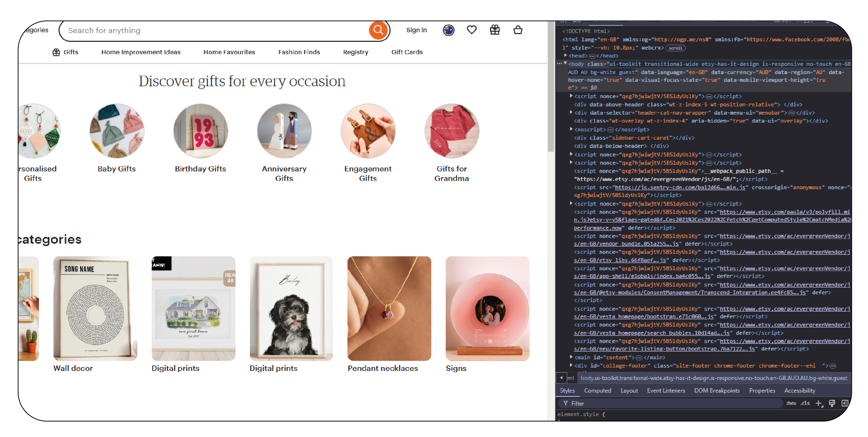Image resolution: width=868 pixels, height=437 pixels.
Task: Open Favourites heart icon
Action: click(x=472, y=30)
